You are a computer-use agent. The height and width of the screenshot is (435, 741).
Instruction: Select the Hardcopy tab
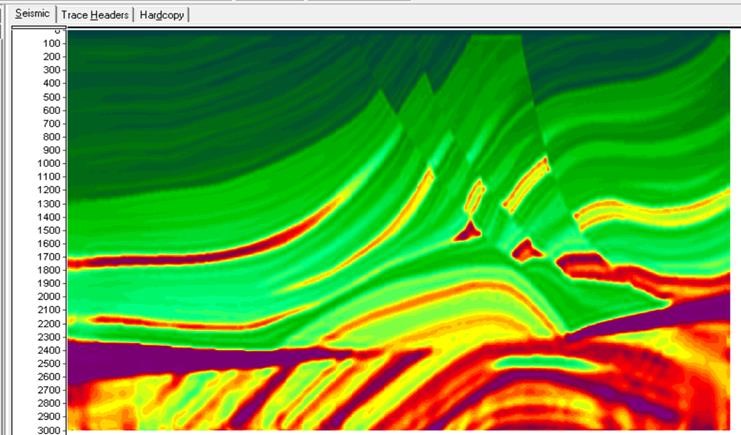tap(161, 15)
